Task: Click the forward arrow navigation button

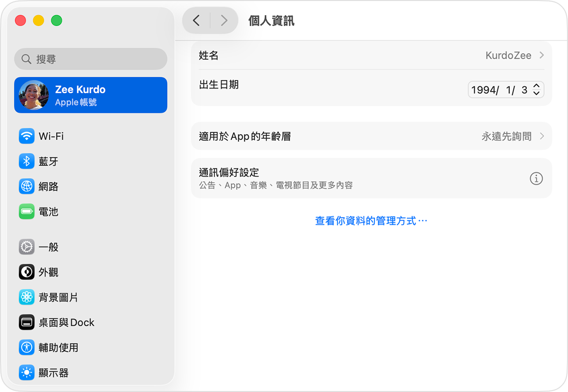Action: pyautogui.click(x=223, y=20)
